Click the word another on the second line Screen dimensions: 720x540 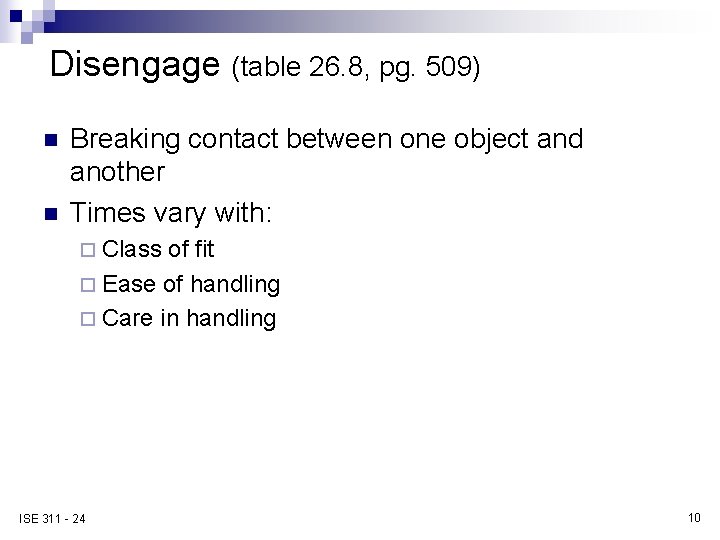(x=117, y=172)
